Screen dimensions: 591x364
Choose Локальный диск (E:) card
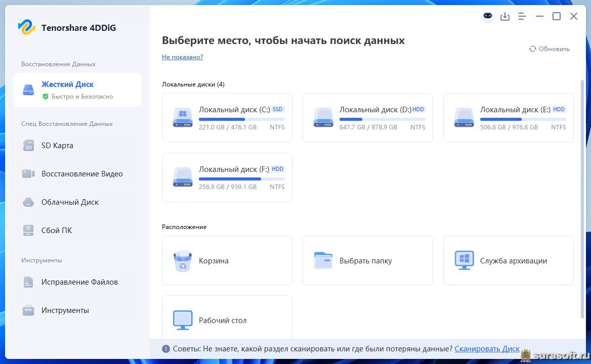[508, 118]
